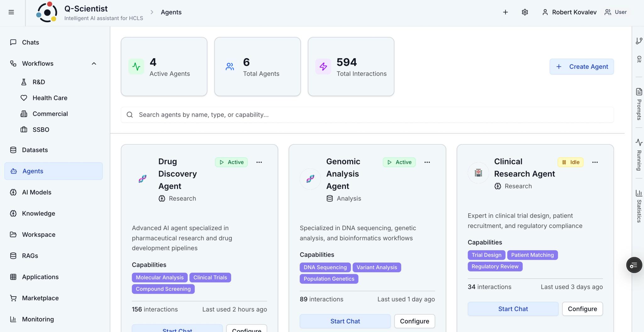Open the overflow menu on Clinical Research Agent
The width and height of the screenshot is (644, 332).
[595, 162]
